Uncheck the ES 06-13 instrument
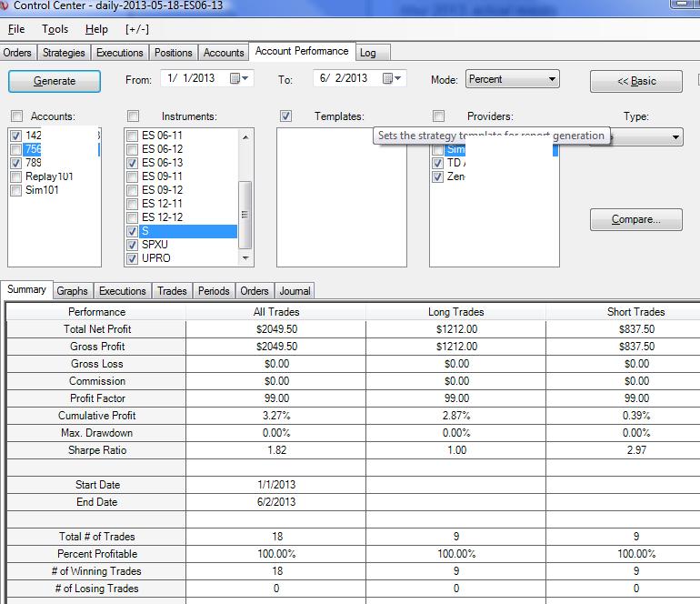This screenshot has height=604, width=700. pyautogui.click(x=132, y=163)
